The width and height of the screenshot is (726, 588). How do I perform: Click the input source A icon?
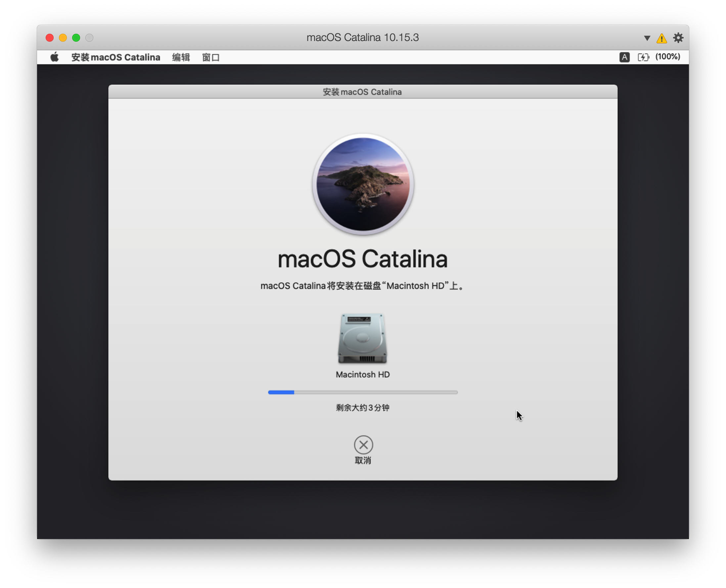[624, 57]
